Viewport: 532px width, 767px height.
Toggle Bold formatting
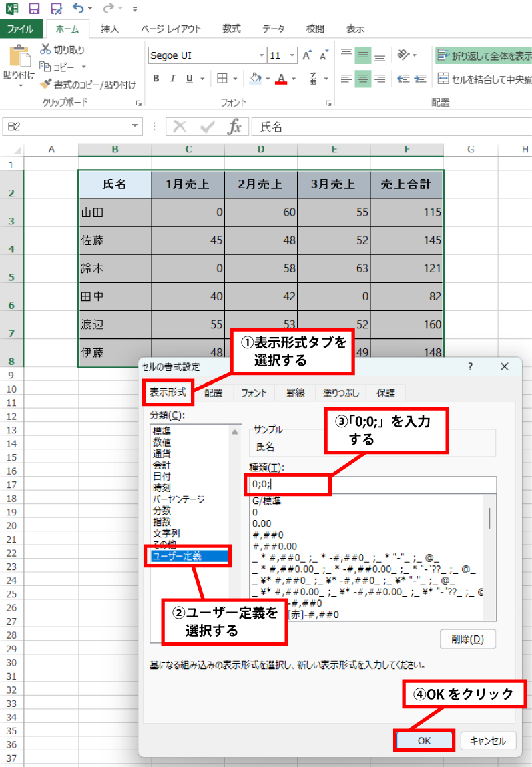tap(156, 79)
